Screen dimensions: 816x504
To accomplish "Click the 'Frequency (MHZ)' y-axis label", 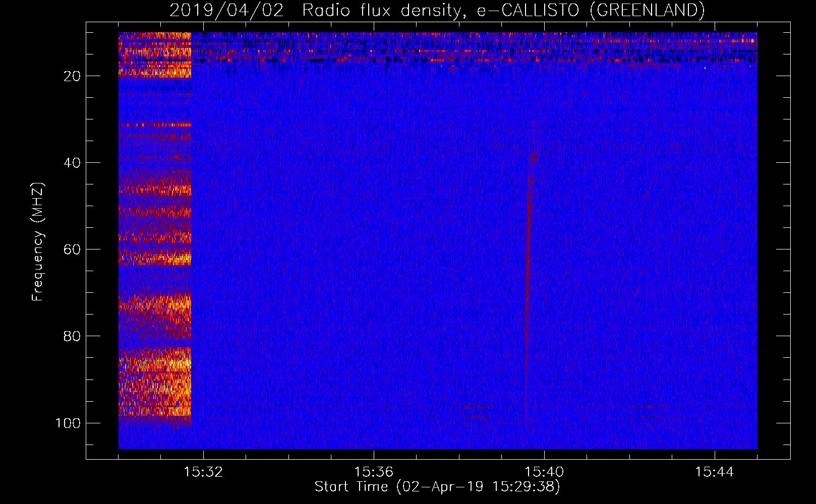I will point(38,242).
